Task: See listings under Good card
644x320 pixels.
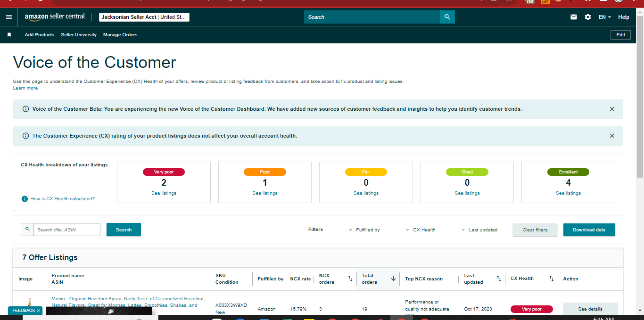Action: tap(467, 193)
